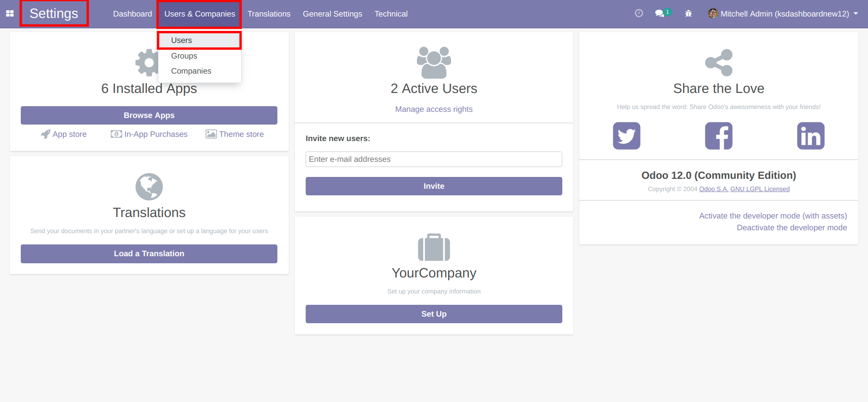The width and height of the screenshot is (868, 402).
Task: Click Deactivate the developer mode
Action: (x=792, y=227)
